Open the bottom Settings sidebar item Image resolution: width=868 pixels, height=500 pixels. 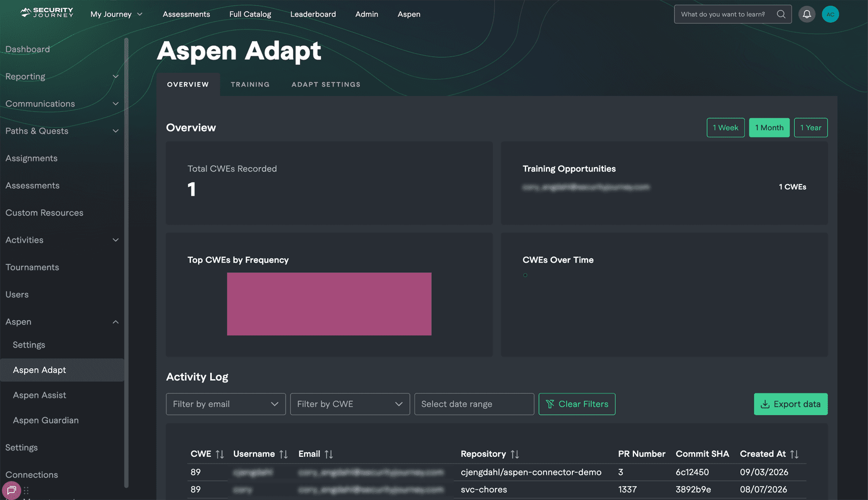click(22, 447)
